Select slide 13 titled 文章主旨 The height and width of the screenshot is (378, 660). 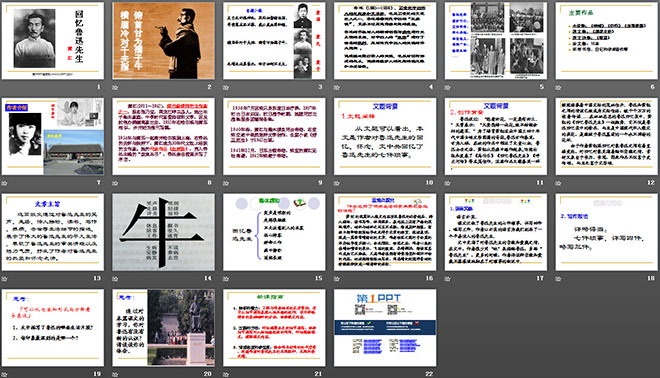tap(53, 232)
